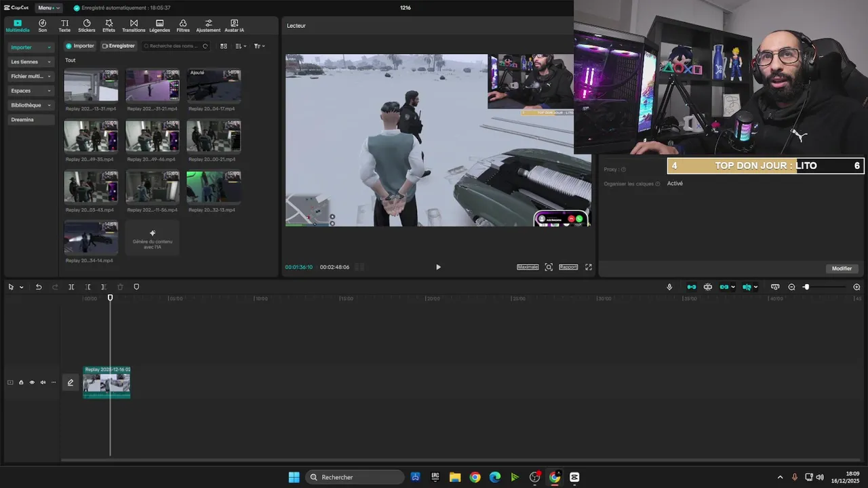This screenshot has height=488, width=868.
Task: Open the Stickers tab
Action: point(87,26)
